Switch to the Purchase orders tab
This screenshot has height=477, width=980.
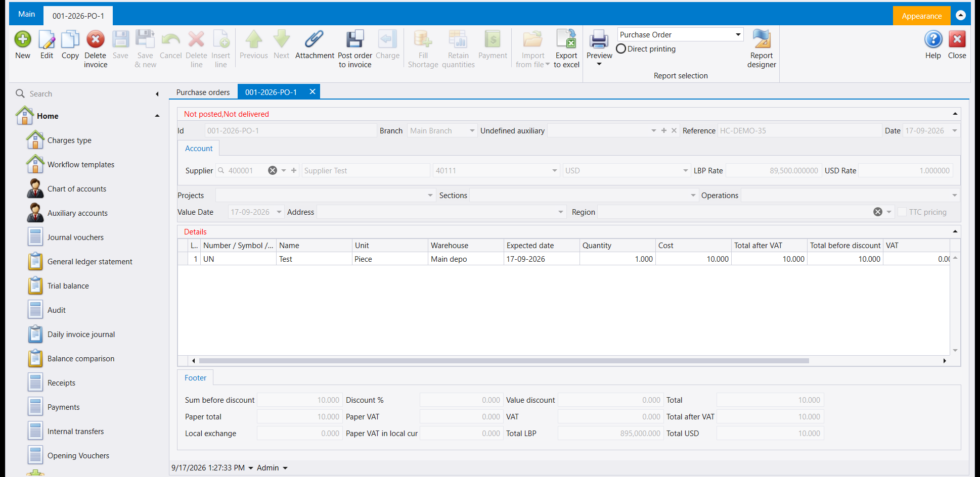tap(203, 92)
